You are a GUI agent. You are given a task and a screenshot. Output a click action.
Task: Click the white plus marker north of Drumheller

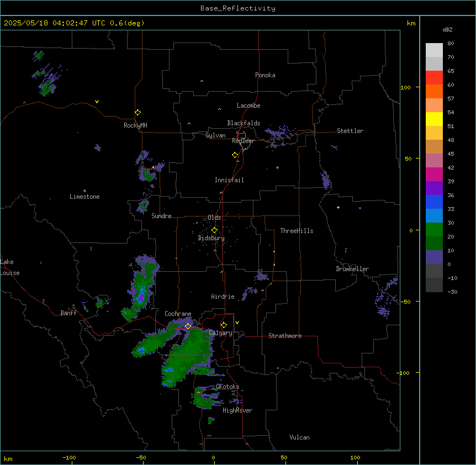(338, 207)
